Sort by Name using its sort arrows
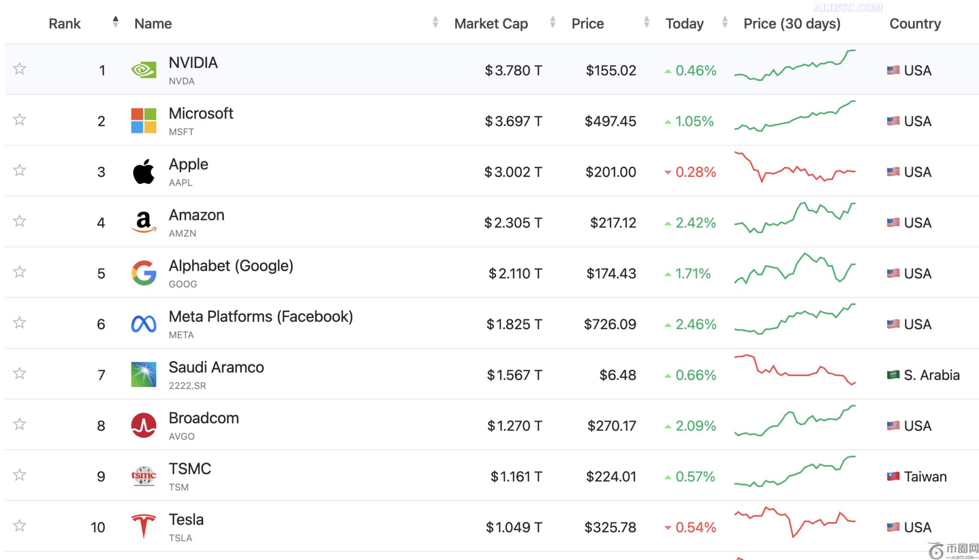The image size is (979, 560). (435, 22)
